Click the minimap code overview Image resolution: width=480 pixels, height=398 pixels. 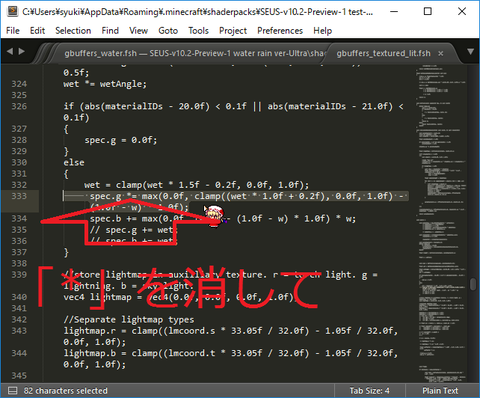pos(441,223)
